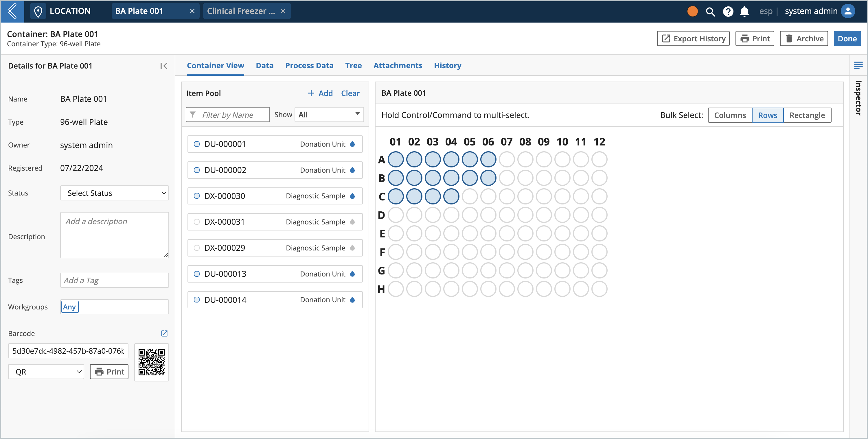Select the Rows bulk select toggle
Screen dimensions: 868x439
(767, 115)
